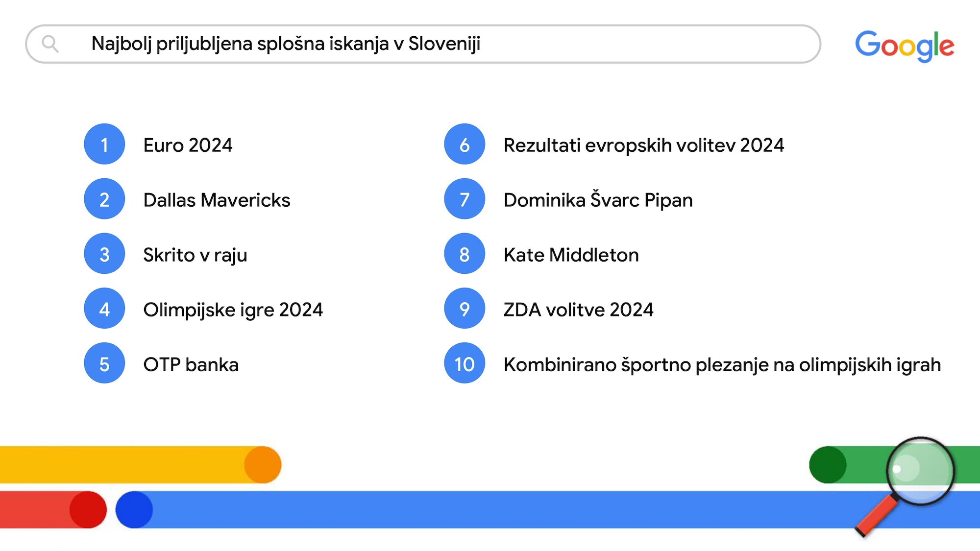
Task: Open Olimpijske igre 2024 entry
Action: 233,310
